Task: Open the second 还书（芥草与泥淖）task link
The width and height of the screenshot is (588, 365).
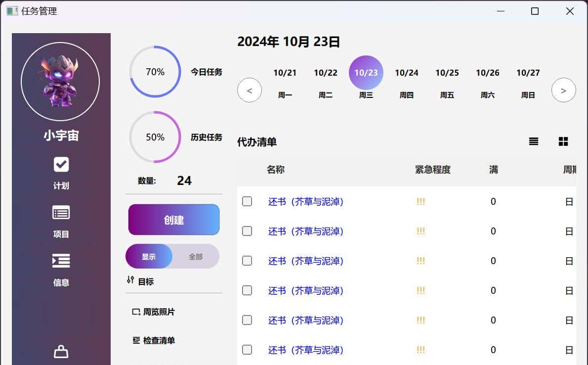Action: 305,231
